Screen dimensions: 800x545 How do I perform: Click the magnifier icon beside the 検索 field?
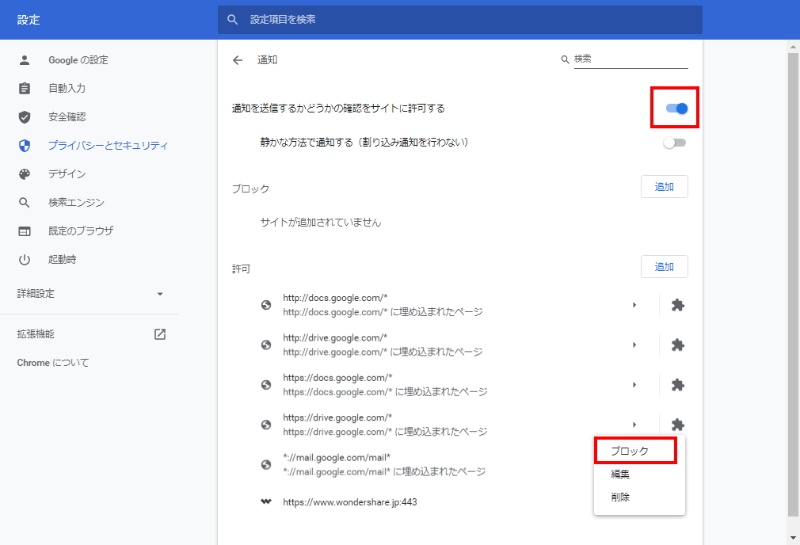[x=565, y=60]
